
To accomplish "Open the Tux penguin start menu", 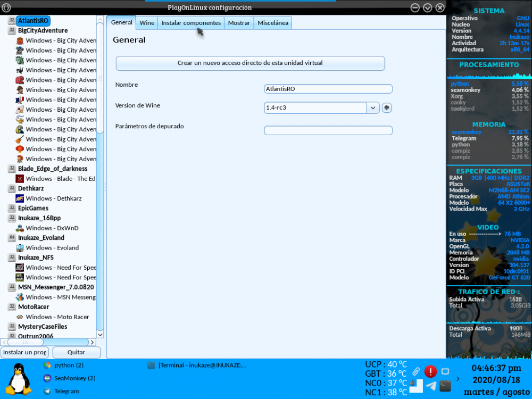I will point(19,378).
